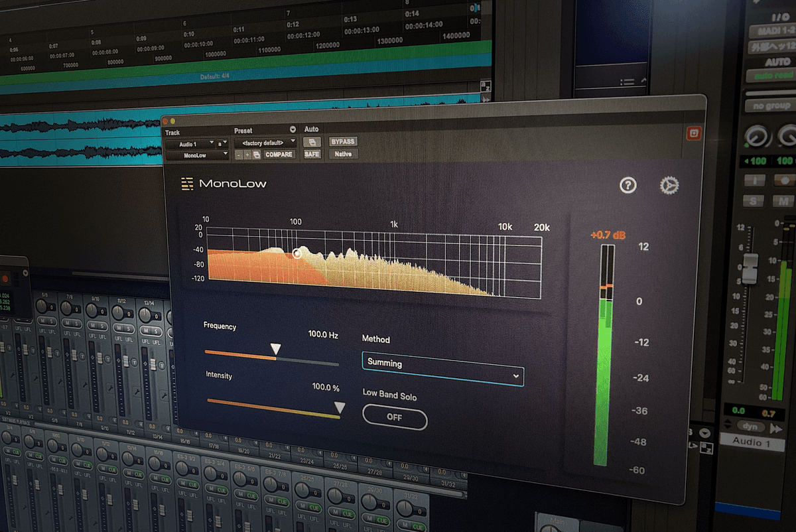Open MonoLow settings gear icon
The image size is (796, 532).
669,186
